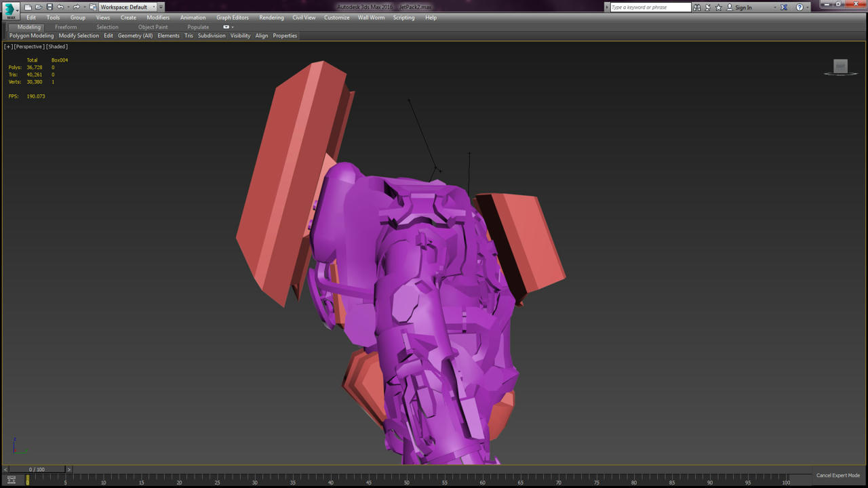Screen dimensions: 868x488
Task: Click the time slider previous frame arrow
Action: (x=5, y=469)
